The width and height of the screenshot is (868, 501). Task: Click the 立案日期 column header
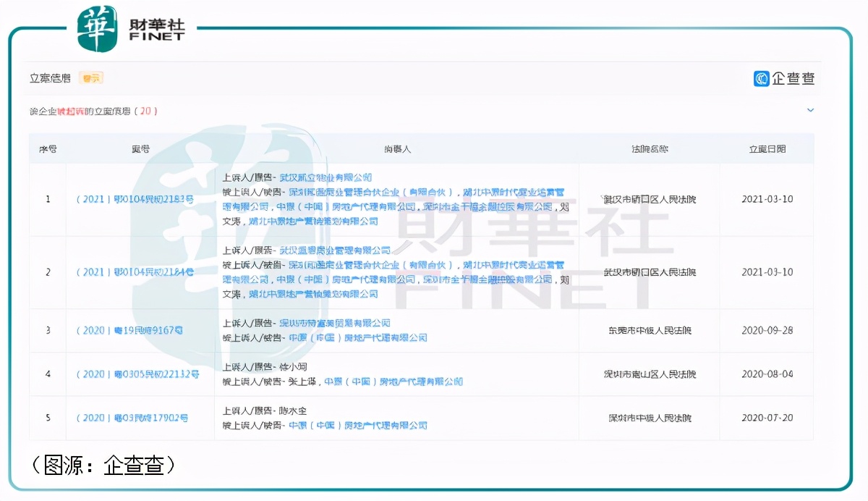[767, 149]
